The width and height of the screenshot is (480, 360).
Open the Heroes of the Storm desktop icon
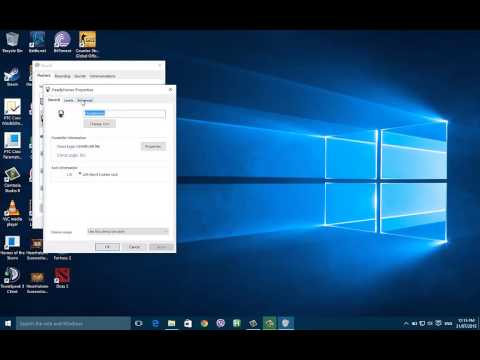(12, 247)
